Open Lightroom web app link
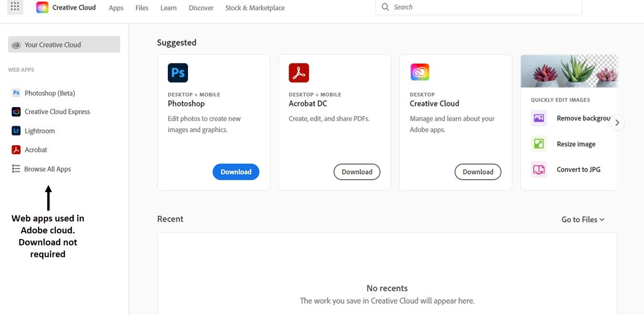 tap(40, 131)
